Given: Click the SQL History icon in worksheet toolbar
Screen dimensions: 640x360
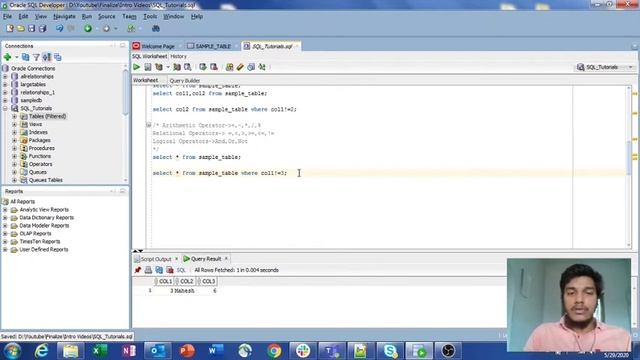Looking at the screenshot, I should point(251,67).
